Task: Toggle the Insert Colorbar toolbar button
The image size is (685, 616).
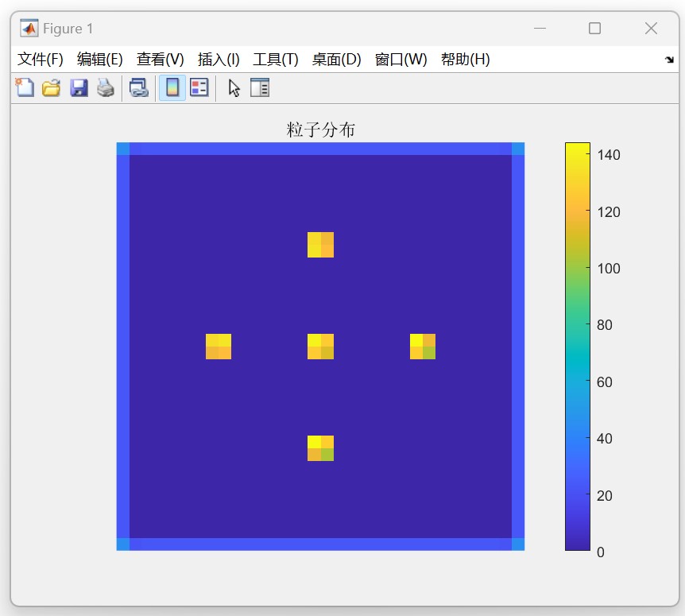Action: (172, 87)
